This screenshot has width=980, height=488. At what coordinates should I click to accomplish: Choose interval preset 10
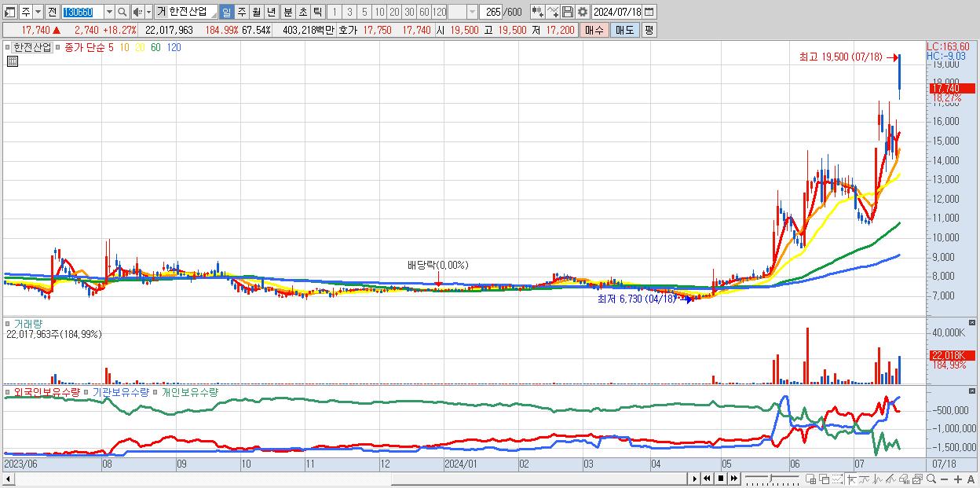(379, 12)
